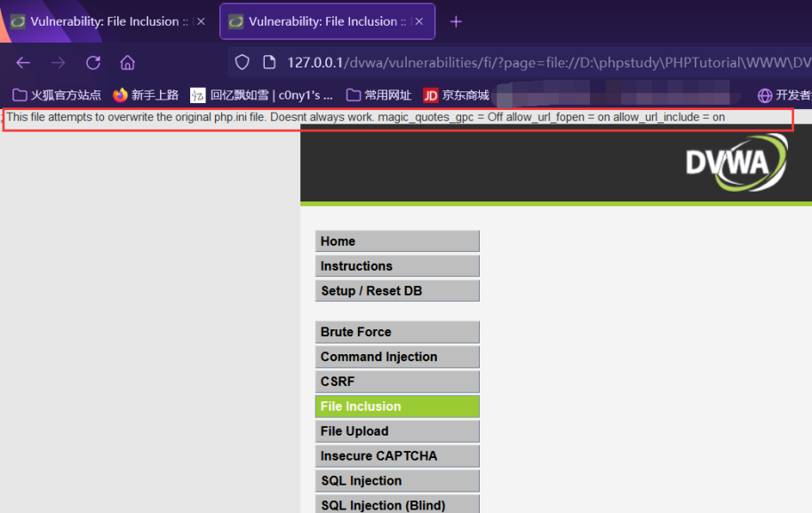
Task: Open the 回忆飘如雪 c0ny1's bookmark
Action: (261, 95)
